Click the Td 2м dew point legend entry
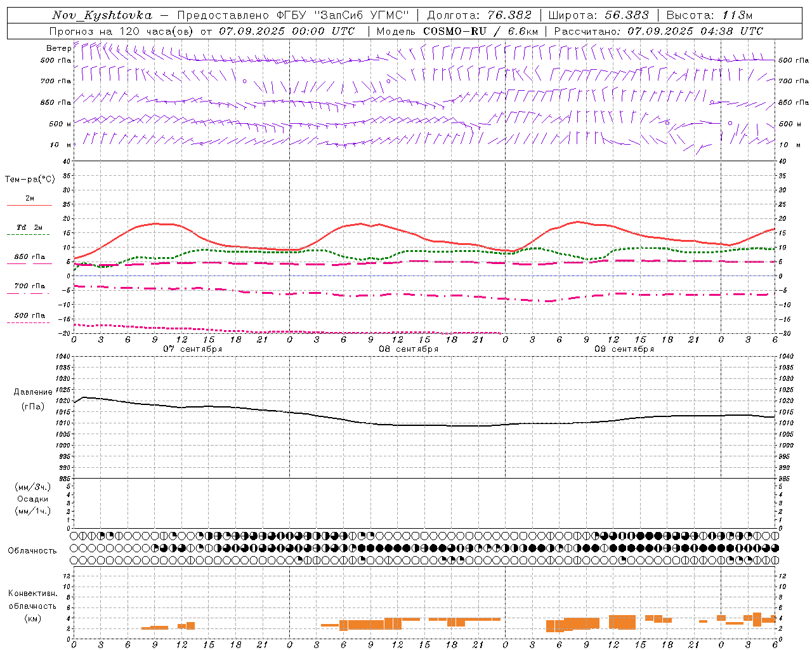Screen dimensions: 812x650 click(x=30, y=227)
